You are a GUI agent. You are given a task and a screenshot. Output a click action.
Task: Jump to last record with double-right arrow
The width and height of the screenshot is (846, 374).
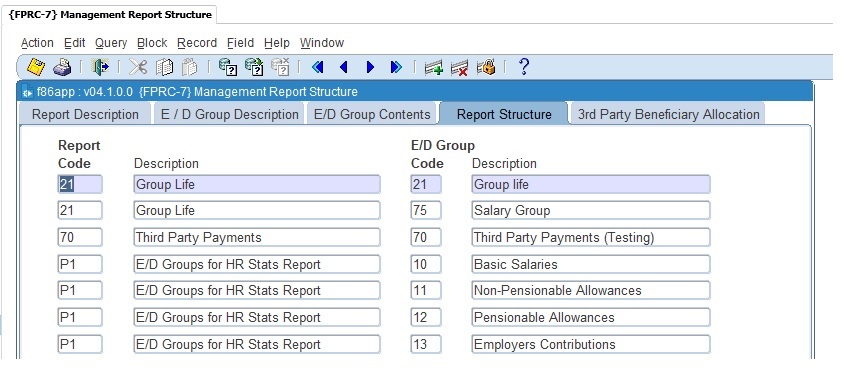pos(397,67)
